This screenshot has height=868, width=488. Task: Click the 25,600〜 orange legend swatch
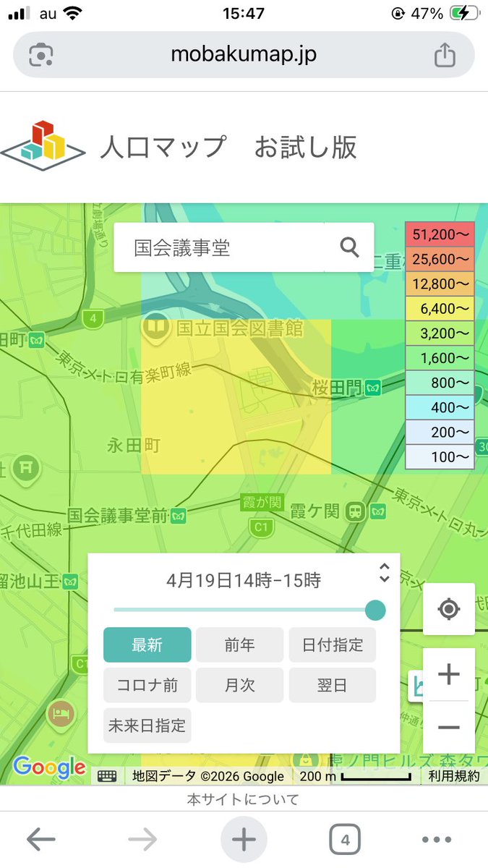(440, 259)
